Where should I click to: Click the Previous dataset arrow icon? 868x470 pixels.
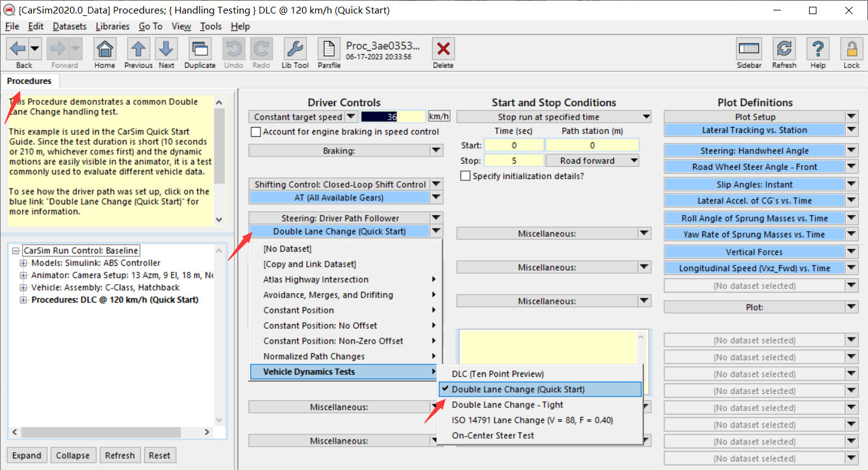point(139,49)
